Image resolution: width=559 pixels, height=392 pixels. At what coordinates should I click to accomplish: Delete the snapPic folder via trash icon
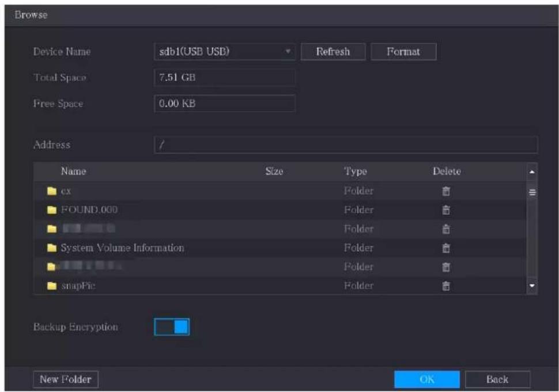(x=446, y=286)
